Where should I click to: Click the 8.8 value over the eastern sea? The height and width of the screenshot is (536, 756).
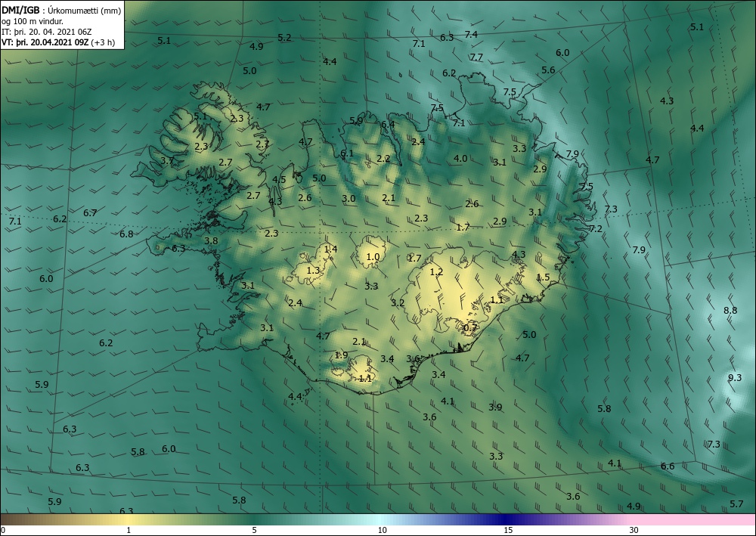click(730, 311)
